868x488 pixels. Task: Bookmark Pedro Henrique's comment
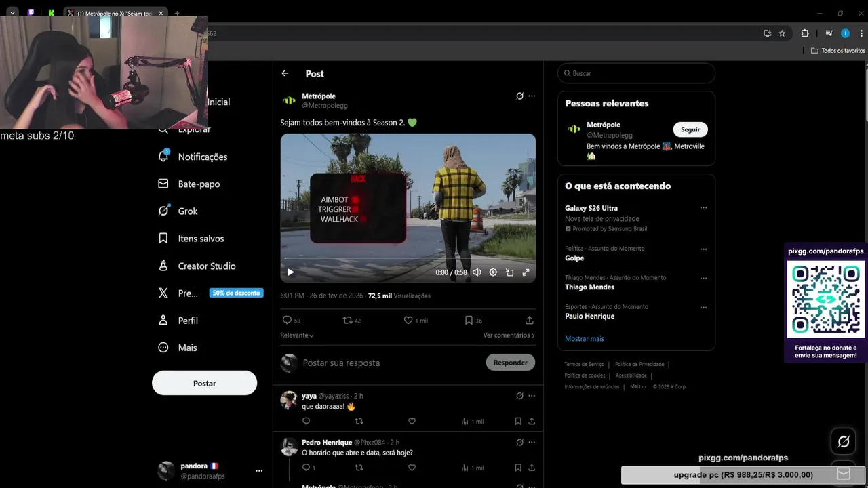[518, 468]
